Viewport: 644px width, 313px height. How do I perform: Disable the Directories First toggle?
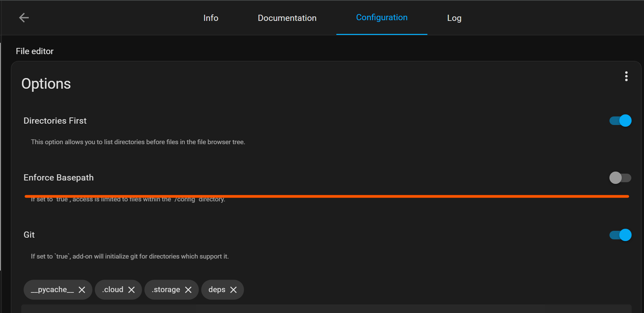620,121
